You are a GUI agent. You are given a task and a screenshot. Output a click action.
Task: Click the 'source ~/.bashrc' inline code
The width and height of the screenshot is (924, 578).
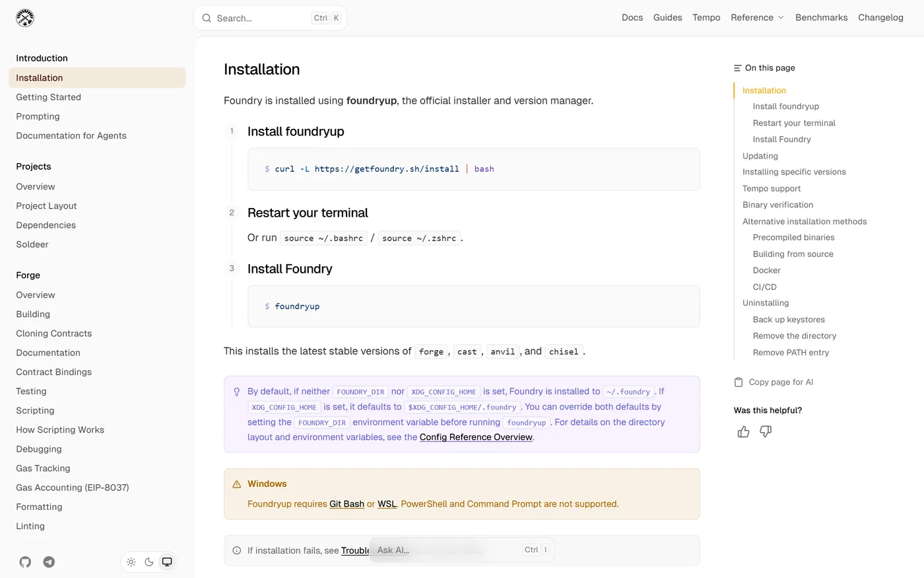(323, 238)
